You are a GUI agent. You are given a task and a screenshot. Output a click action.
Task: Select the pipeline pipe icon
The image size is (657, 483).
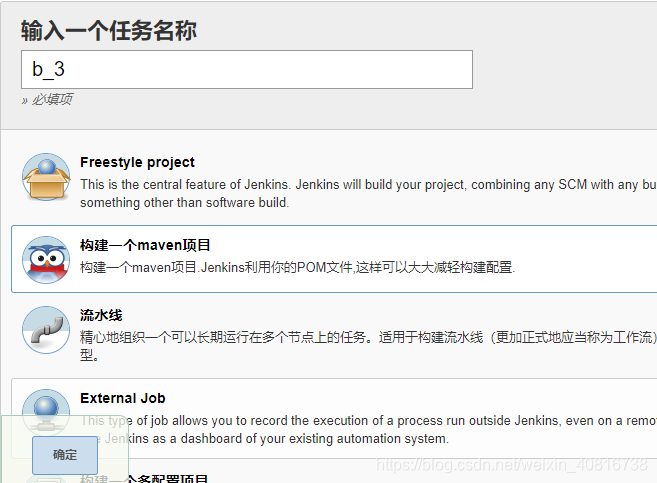click(x=46, y=330)
